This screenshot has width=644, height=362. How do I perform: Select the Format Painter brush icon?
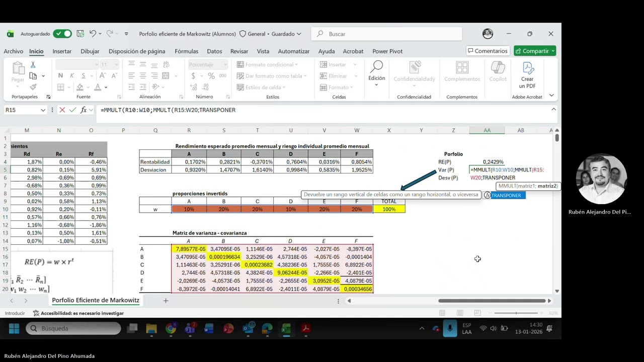33,87
